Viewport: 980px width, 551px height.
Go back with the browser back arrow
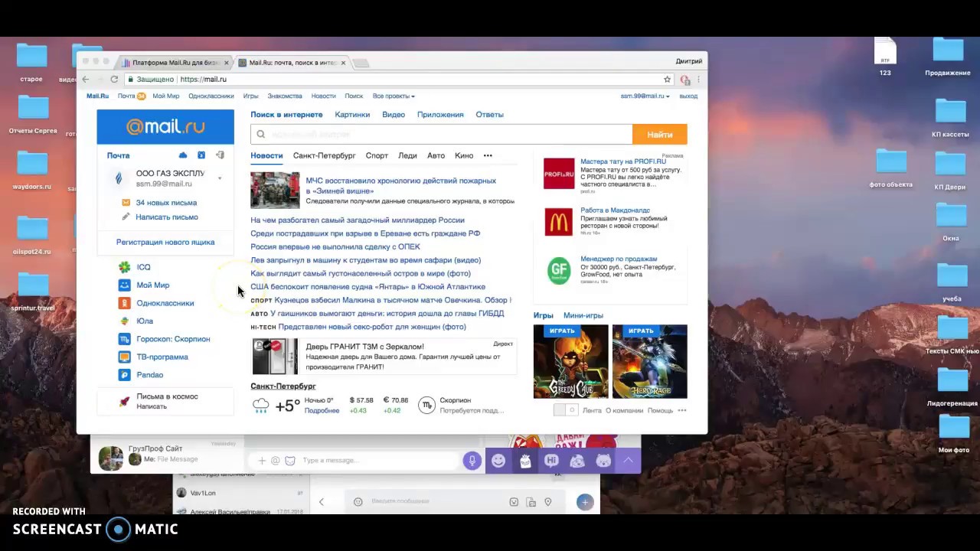[x=85, y=79]
